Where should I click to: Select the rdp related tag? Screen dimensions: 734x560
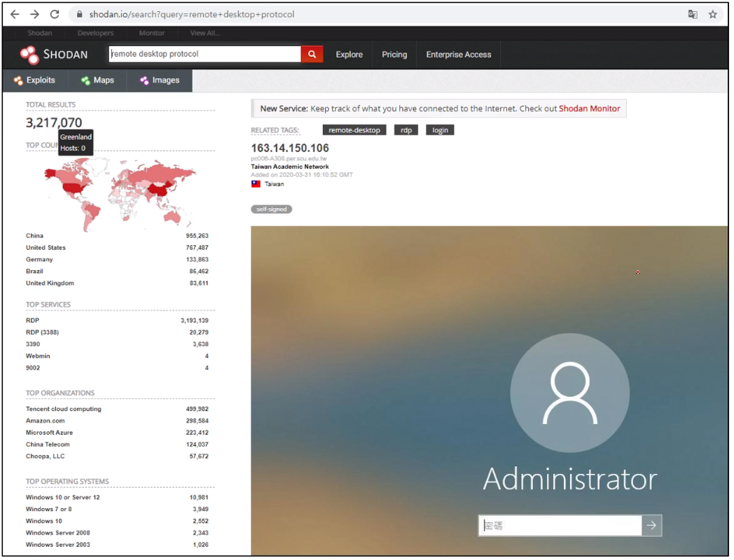pyautogui.click(x=406, y=130)
